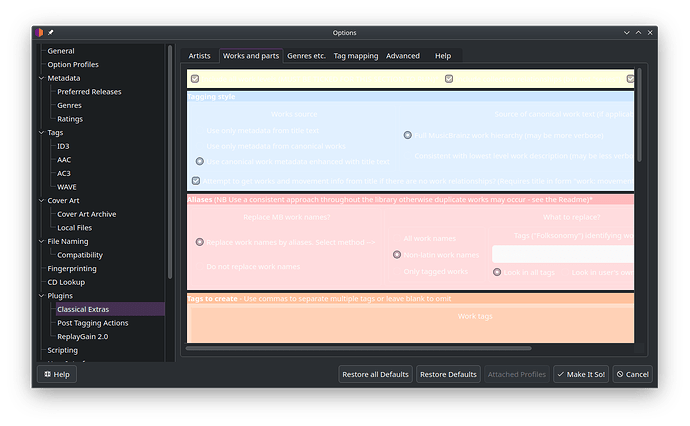Select 'Full MusicBrainz work hierarchy' radio button

tap(408, 135)
